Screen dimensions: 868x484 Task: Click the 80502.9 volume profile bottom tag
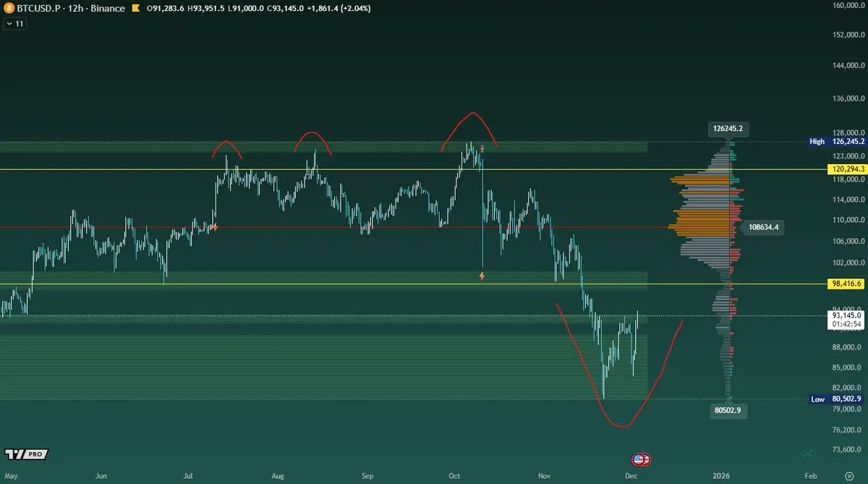click(728, 410)
